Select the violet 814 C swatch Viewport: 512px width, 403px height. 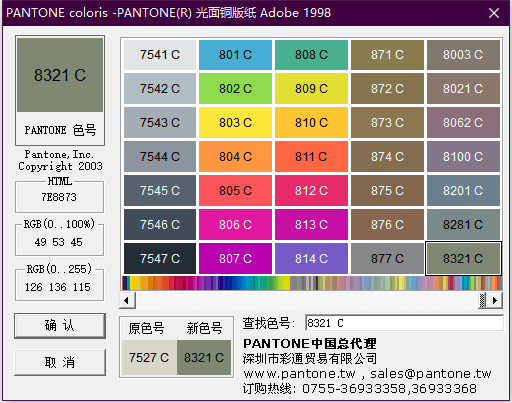(311, 259)
